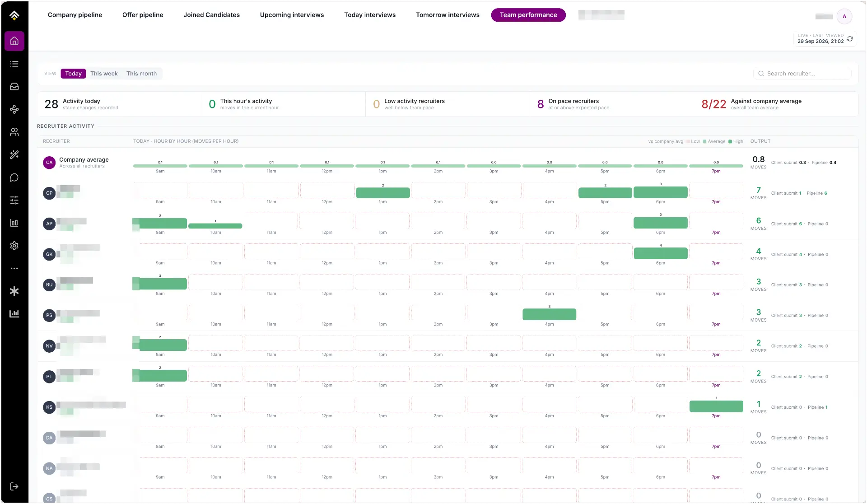867x504 pixels.
Task: Click the app logo at top of sidebar
Action: pos(14,16)
